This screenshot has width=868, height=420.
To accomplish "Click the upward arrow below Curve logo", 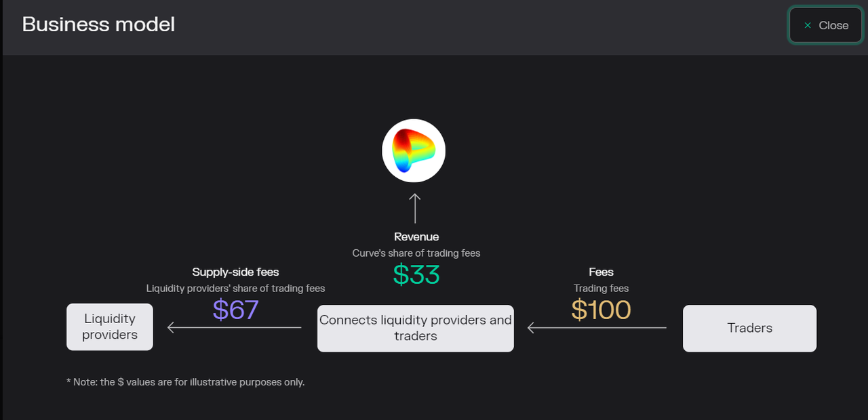I will coord(415,208).
